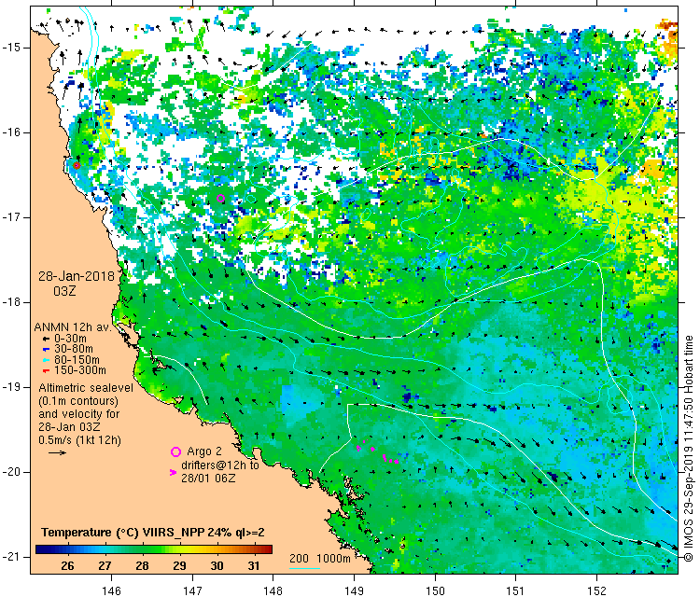Click the ANMN 12h av. legend heading

click(72, 327)
